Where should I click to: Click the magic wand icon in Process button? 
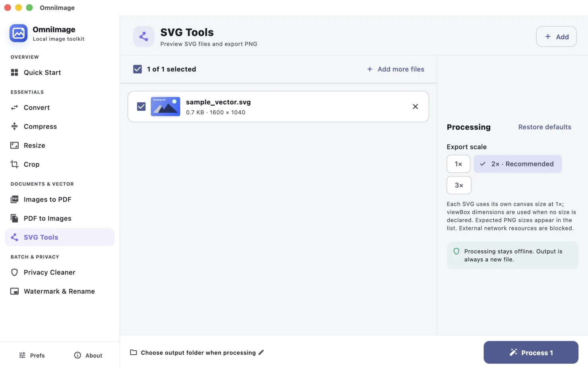pos(513,352)
